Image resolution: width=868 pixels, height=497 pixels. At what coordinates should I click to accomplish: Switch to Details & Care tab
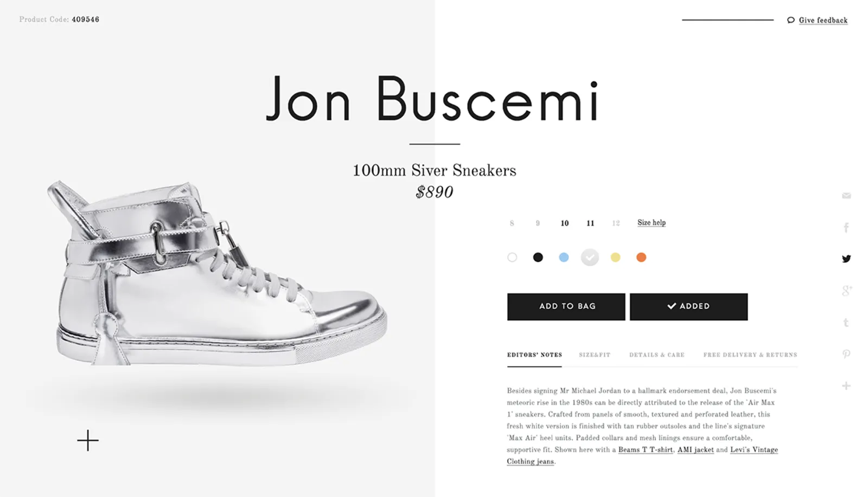click(657, 355)
